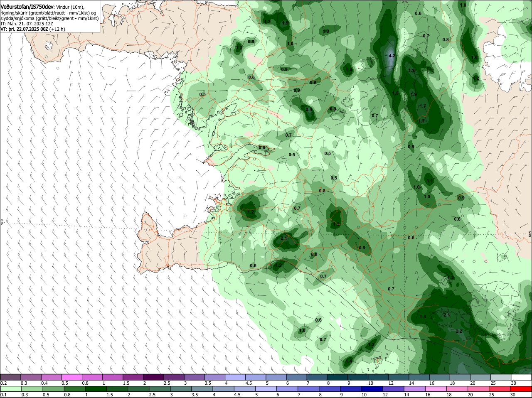Click the 1.1 precipitation value
532x398 pixels.
click(430, 181)
